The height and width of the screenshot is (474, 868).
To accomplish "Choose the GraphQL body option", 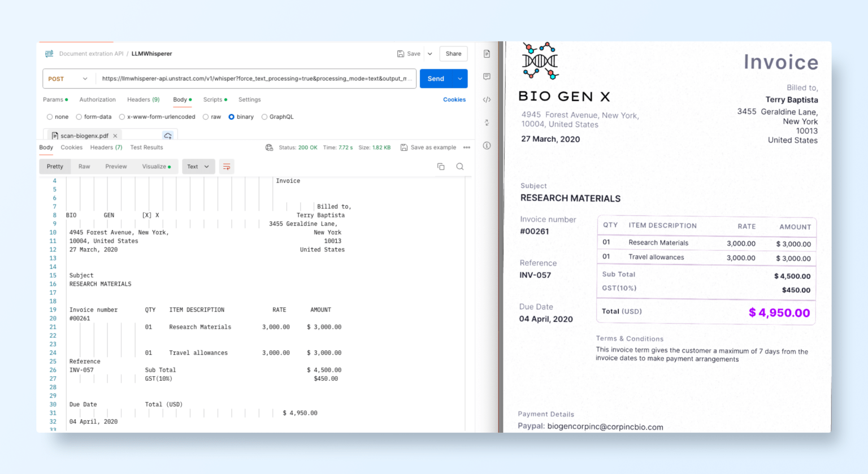I will pyautogui.click(x=264, y=117).
